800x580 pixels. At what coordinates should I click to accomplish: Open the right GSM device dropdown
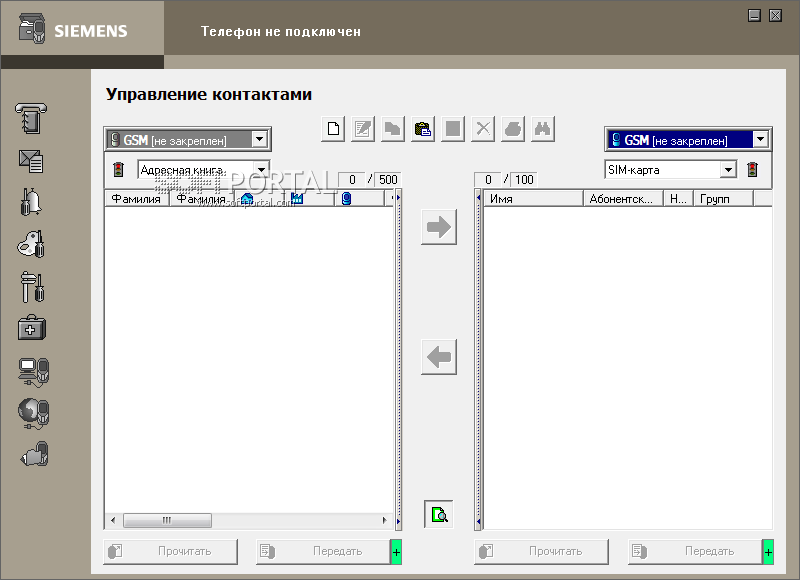coord(761,139)
